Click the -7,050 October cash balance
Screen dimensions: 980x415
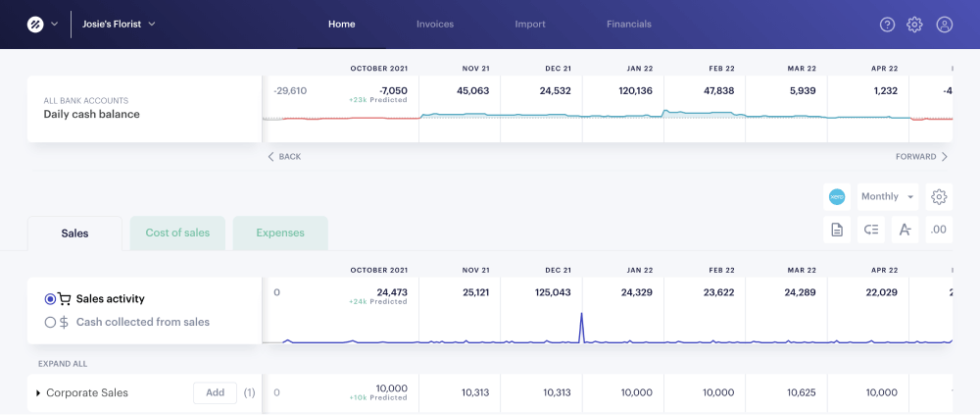pos(393,91)
